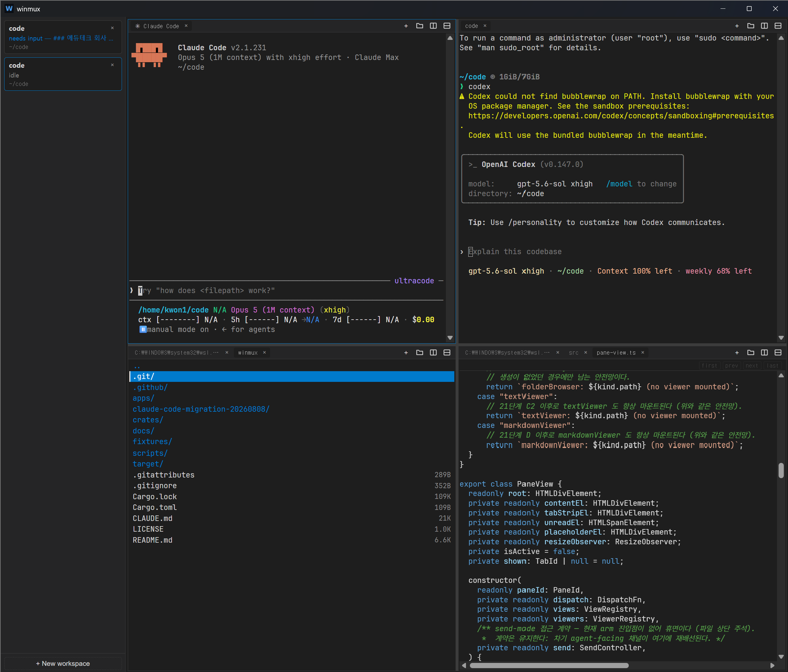The image size is (788, 672).
Task: Add a new tab beside the winmux tab
Action: [406, 353]
